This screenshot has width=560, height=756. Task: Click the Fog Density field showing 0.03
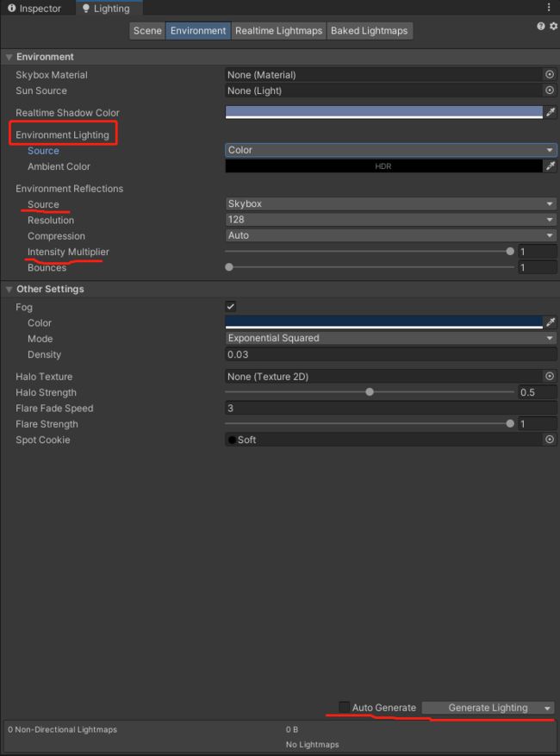(391, 354)
